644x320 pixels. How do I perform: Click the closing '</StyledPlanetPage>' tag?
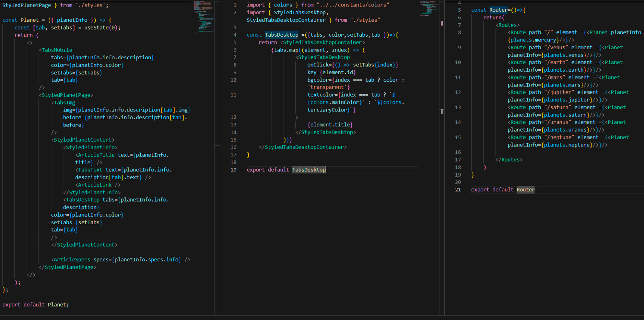[67, 267]
